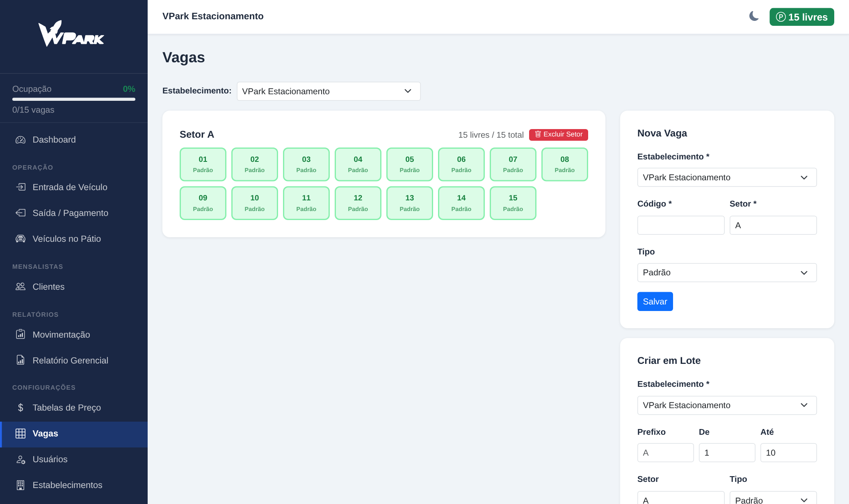Click the VPark logo in sidebar
This screenshot has width=849, height=504.
pyautogui.click(x=71, y=33)
